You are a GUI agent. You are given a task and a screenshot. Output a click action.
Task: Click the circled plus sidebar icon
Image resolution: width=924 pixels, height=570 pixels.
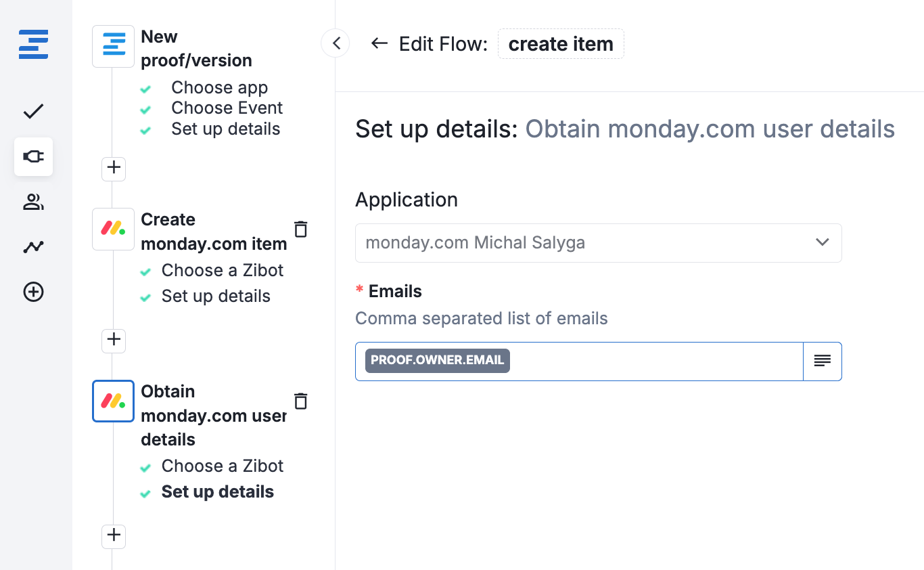click(33, 292)
